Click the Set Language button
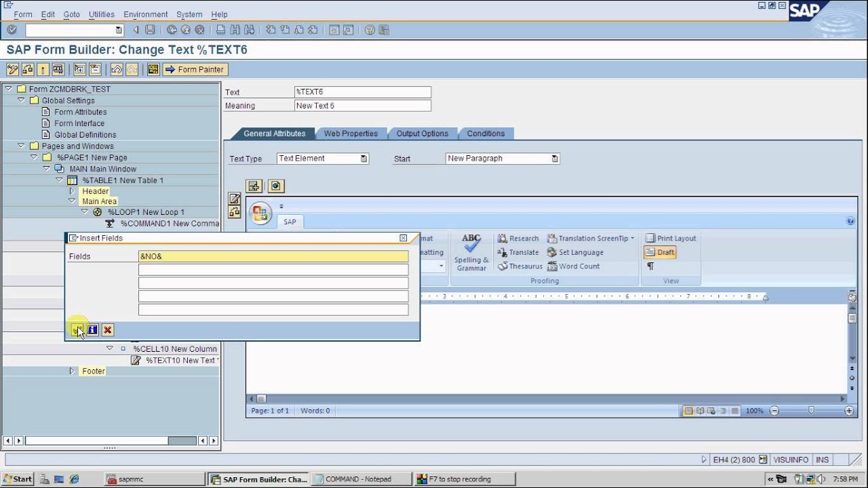 coord(575,252)
